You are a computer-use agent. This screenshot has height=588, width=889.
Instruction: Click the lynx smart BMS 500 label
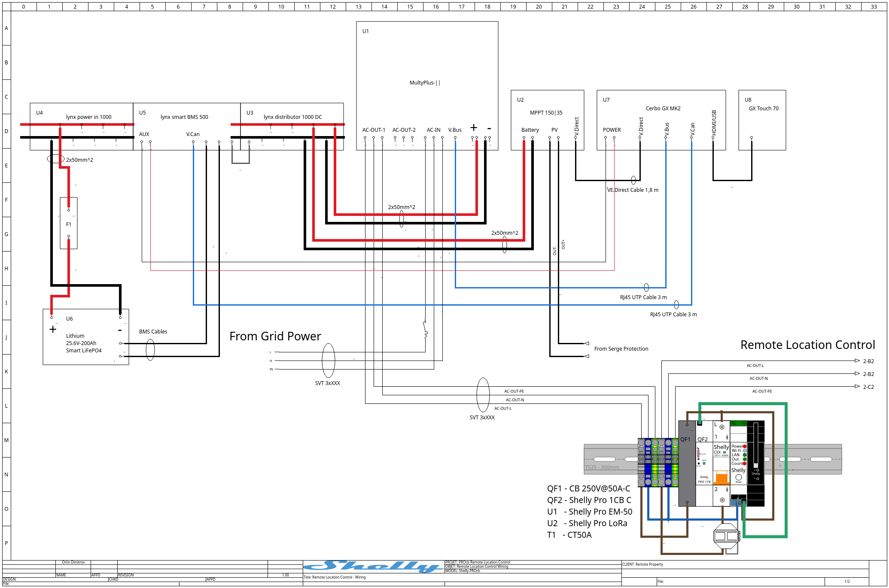(x=184, y=117)
